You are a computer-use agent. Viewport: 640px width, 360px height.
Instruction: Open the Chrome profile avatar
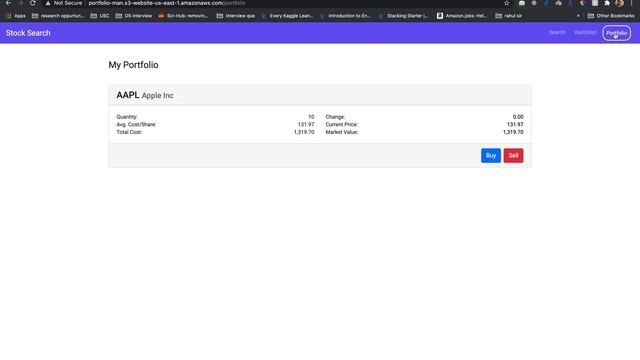click(619, 3)
